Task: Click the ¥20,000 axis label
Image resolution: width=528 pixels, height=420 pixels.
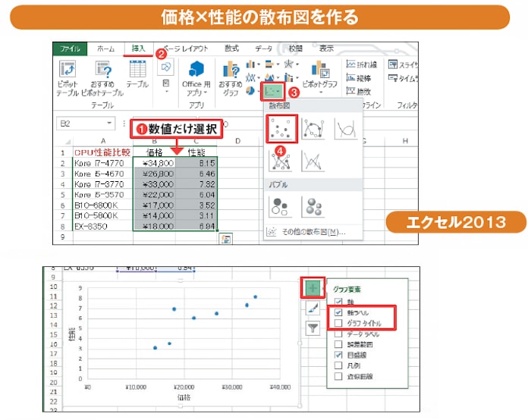Action: (184, 387)
